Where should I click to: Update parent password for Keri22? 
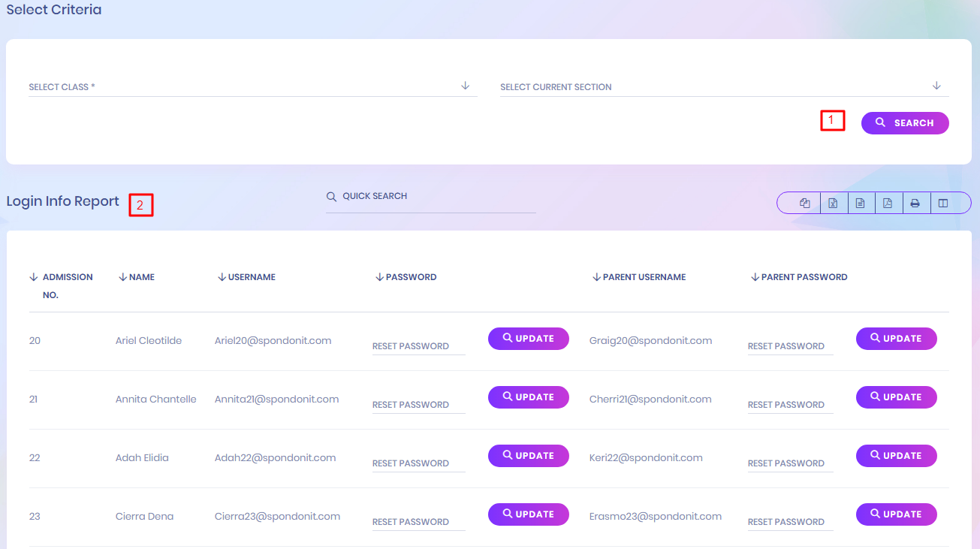pos(896,456)
